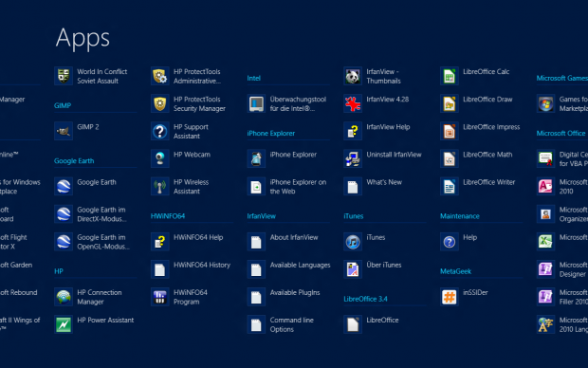588x368 pixels.
Task: Open the Maintenance Help icon
Action: 450,242
